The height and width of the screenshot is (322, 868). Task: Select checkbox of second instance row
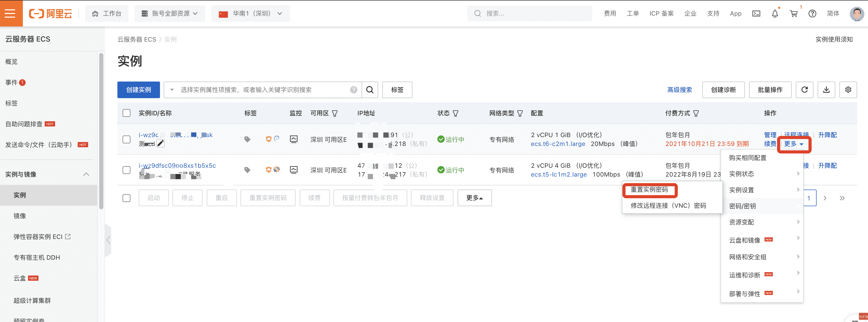(126, 170)
